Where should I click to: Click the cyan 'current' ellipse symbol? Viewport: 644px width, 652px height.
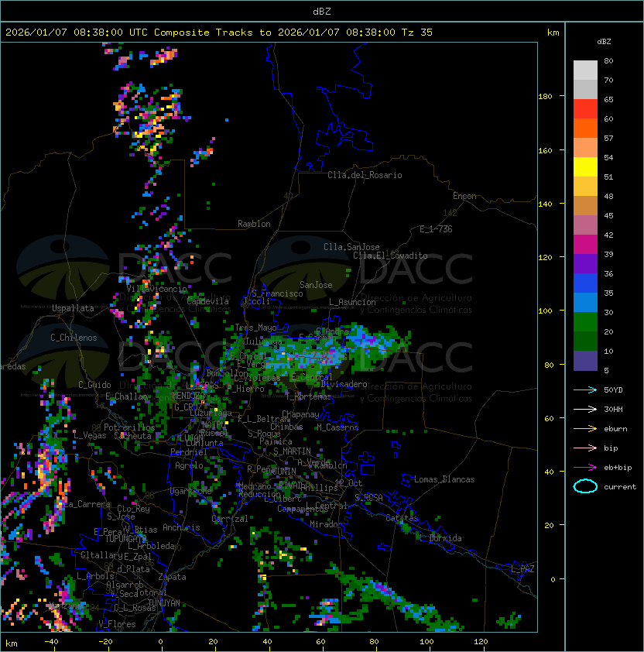585,486
